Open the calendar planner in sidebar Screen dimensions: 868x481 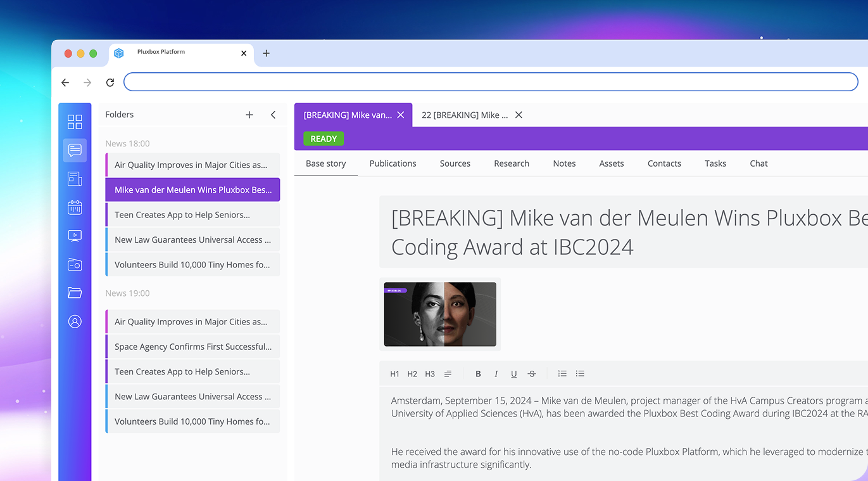[75, 208]
